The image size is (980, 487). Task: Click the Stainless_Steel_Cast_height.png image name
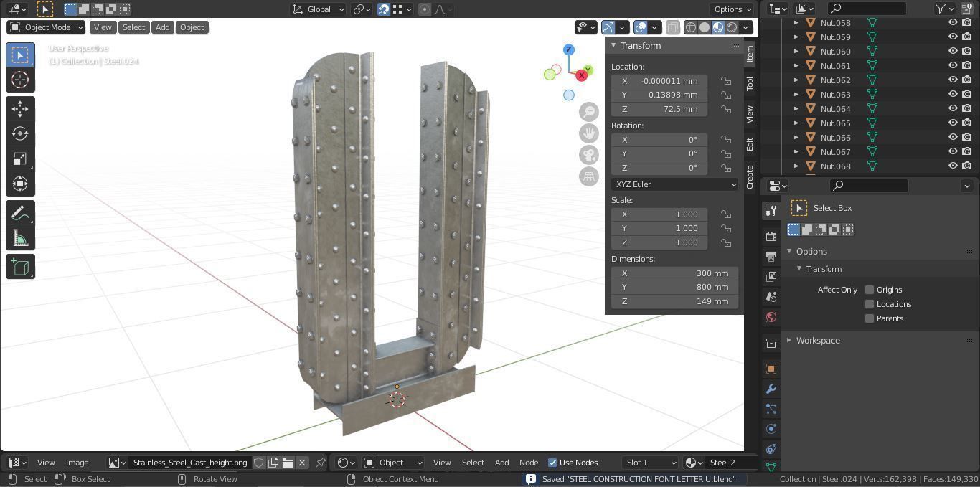[x=190, y=463]
